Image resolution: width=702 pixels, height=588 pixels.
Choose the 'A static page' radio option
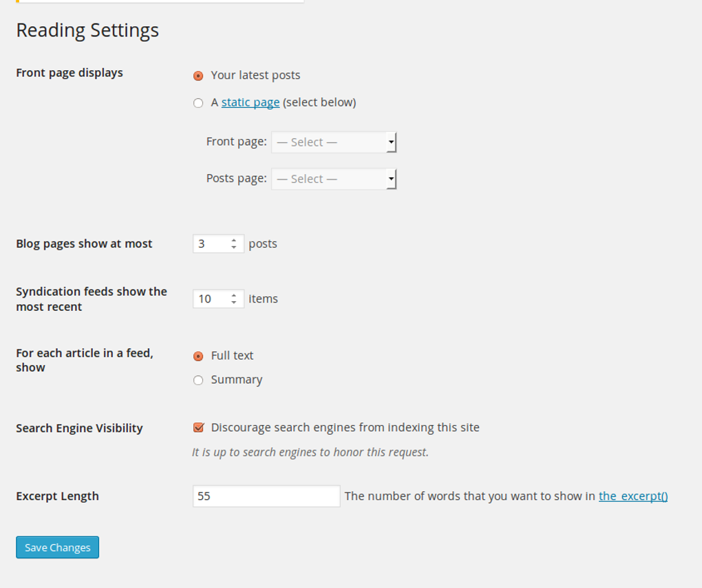pyautogui.click(x=198, y=103)
